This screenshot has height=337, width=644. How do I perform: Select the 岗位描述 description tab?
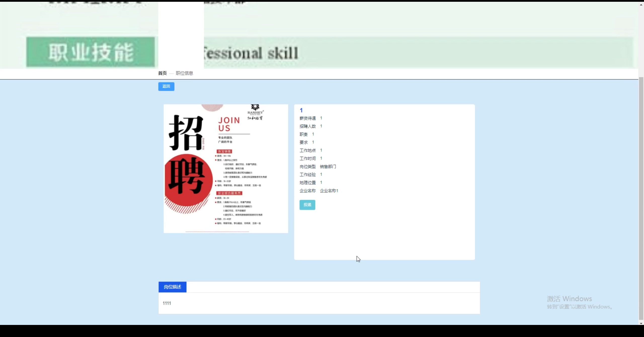172,286
